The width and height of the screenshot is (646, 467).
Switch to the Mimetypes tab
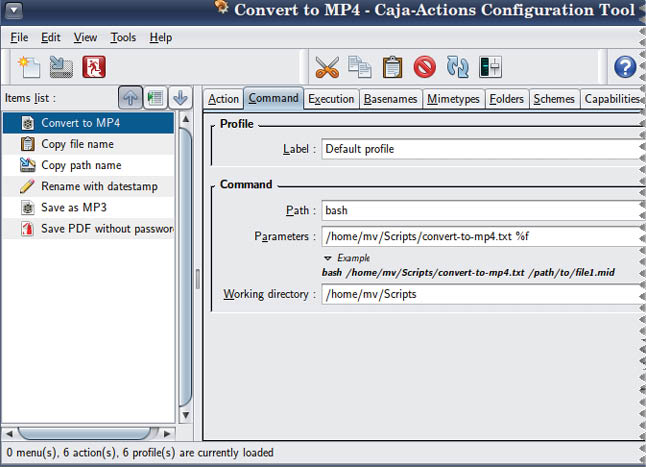454,99
